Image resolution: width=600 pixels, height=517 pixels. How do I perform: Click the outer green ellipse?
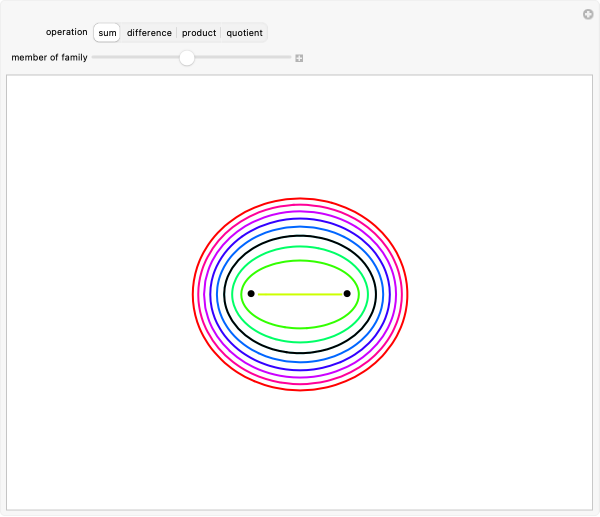(x=300, y=246)
